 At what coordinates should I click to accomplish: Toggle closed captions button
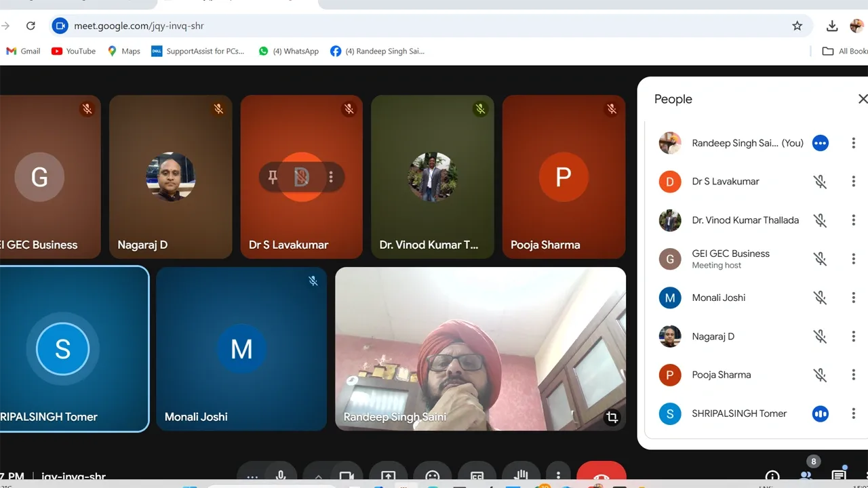(x=477, y=476)
